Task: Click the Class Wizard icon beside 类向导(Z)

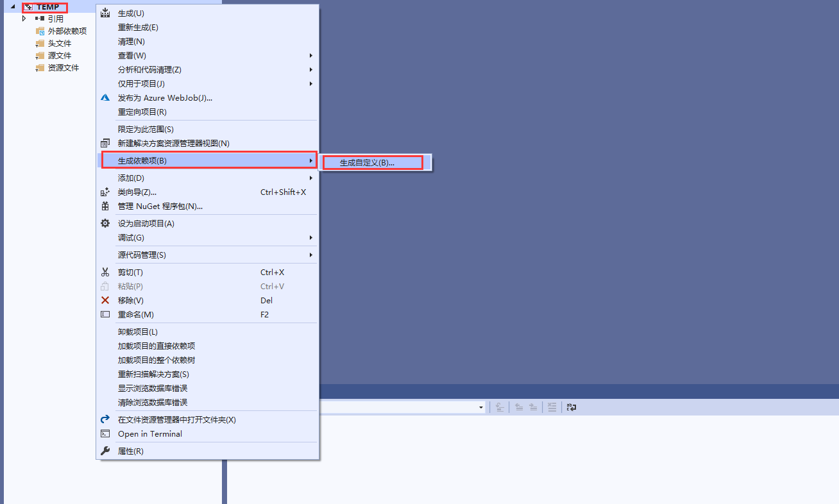Action: [x=105, y=191]
